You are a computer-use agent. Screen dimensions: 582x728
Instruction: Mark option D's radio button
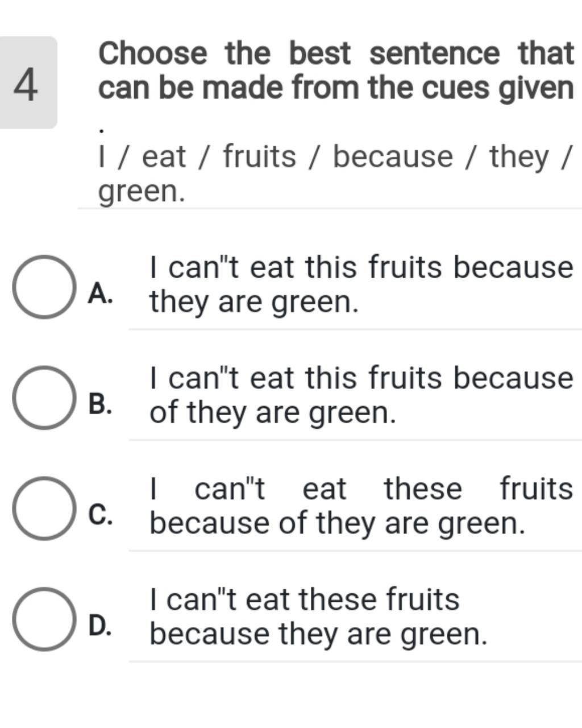pyautogui.click(x=44, y=619)
